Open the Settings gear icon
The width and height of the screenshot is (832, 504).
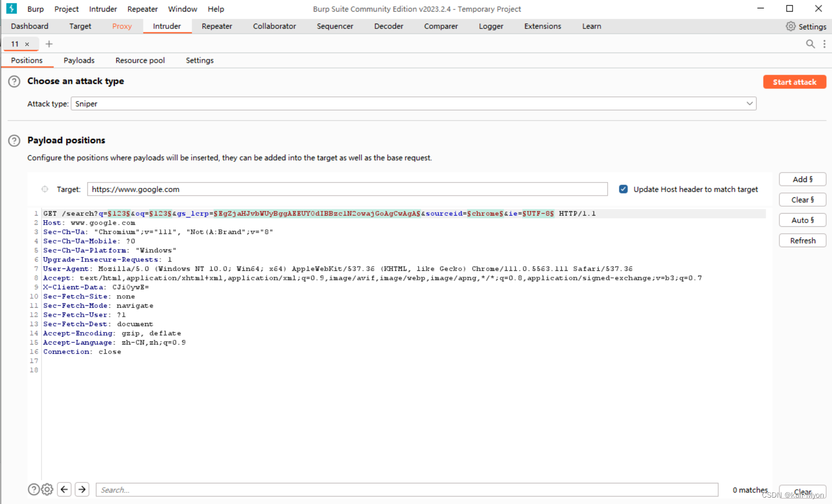pyautogui.click(x=790, y=26)
